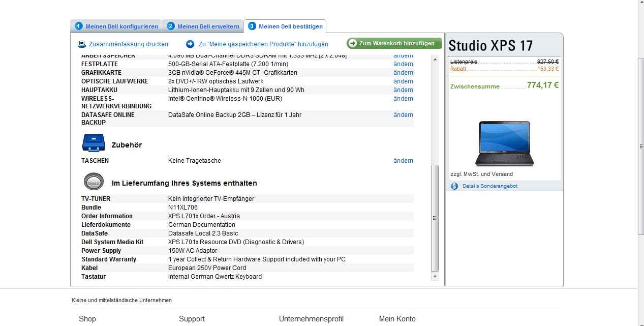The width and height of the screenshot is (644, 326).
Task: Open Details Sonderangebot link
Action: (x=490, y=186)
